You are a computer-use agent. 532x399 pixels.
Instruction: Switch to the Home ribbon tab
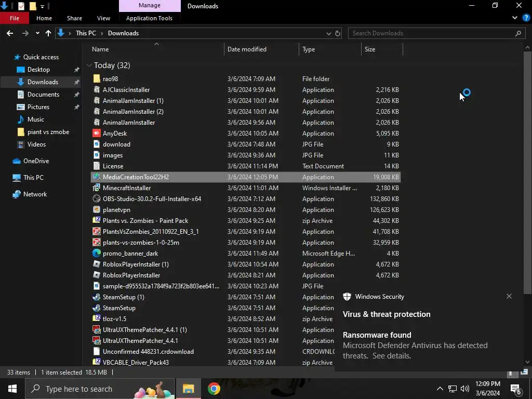pos(44,18)
